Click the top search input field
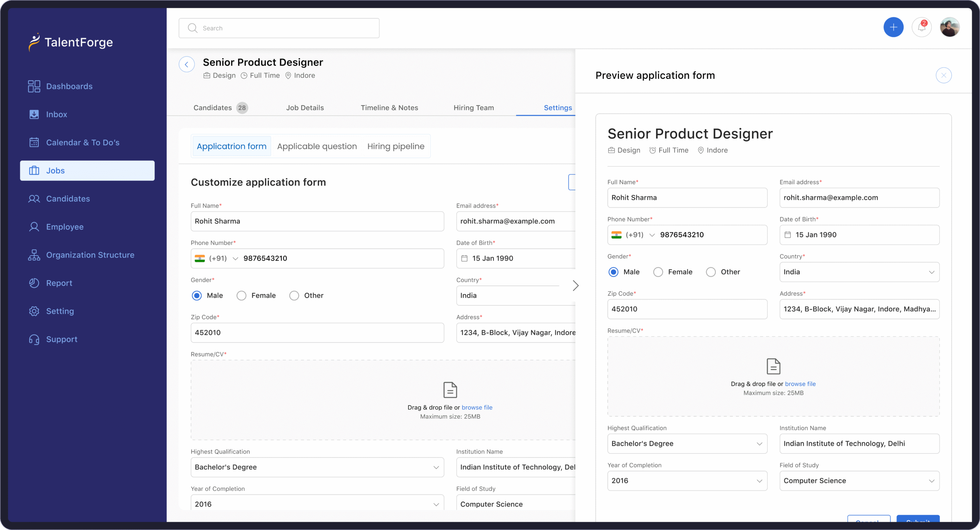This screenshot has height=530, width=980. click(279, 28)
